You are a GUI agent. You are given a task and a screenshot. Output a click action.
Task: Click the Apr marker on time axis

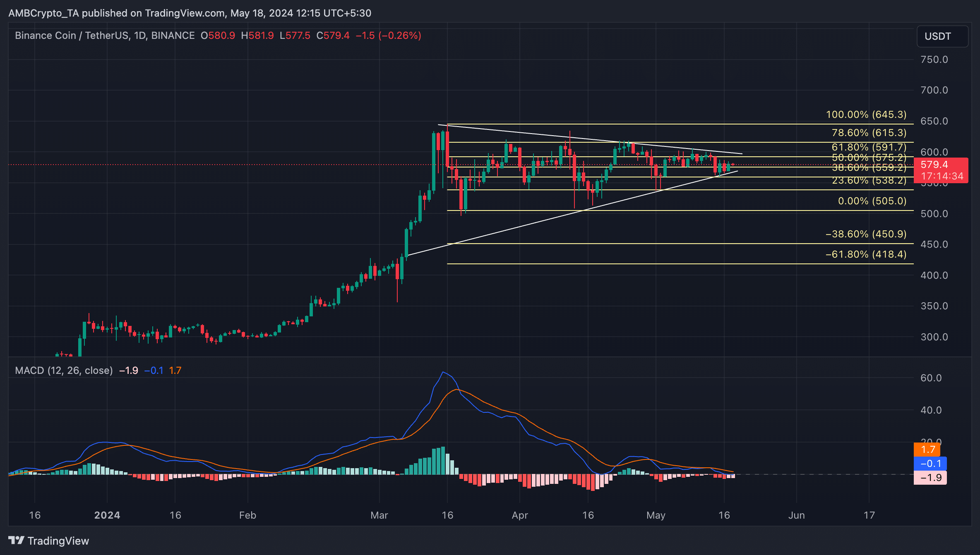pyautogui.click(x=520, y=515)
